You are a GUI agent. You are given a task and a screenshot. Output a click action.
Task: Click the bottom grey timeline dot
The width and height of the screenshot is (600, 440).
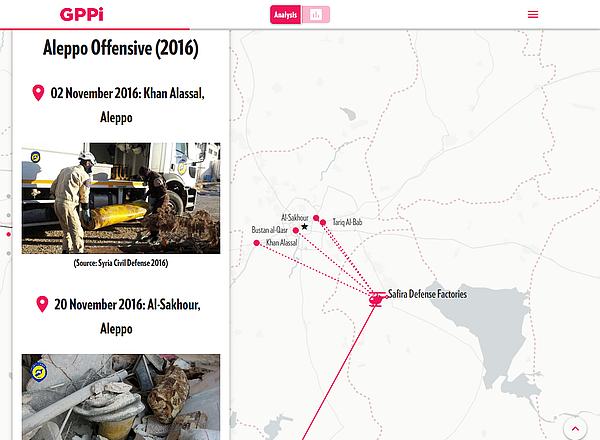point(9,253)
